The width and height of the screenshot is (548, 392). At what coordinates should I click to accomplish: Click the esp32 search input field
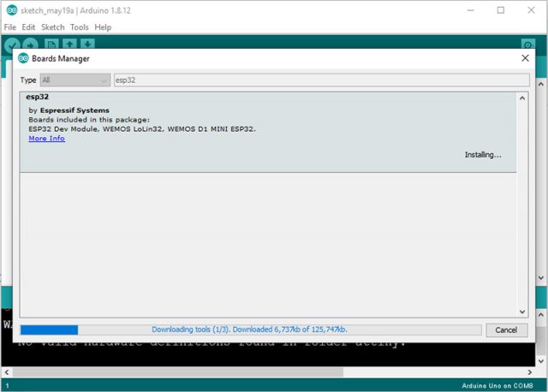point(322,80)
